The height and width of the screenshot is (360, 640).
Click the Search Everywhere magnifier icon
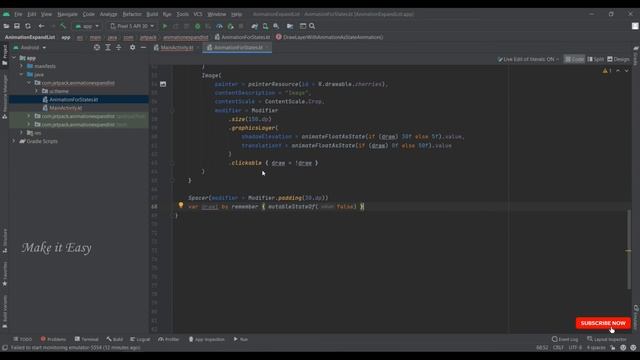tap(312, 26)
